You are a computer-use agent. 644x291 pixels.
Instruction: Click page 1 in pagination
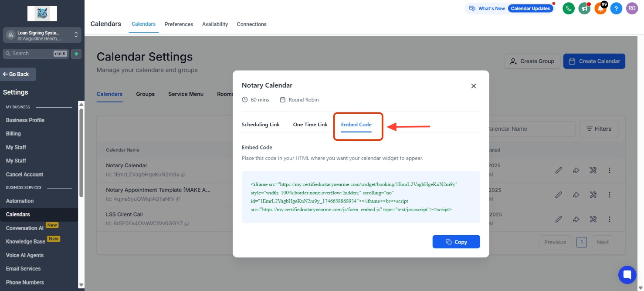(x=581, y=242)
